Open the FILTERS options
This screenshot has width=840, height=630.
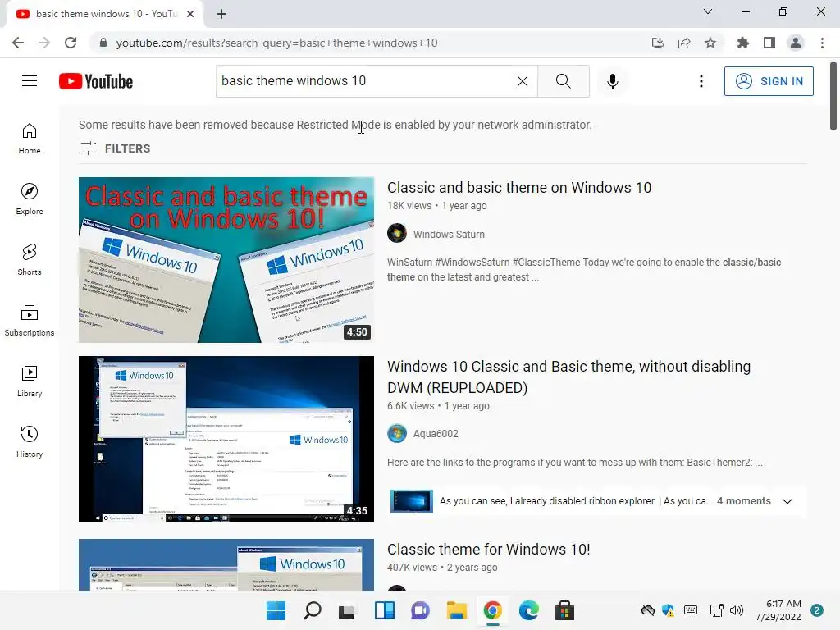point(115,148)
